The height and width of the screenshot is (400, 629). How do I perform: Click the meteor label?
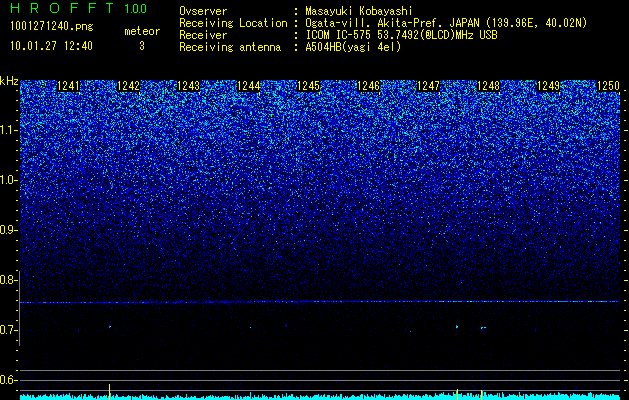142,31
